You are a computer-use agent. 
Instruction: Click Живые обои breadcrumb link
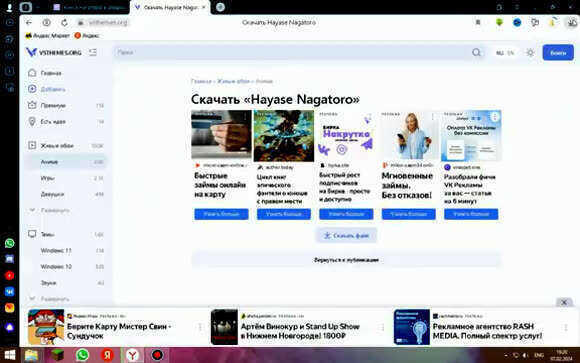point(233,81)
